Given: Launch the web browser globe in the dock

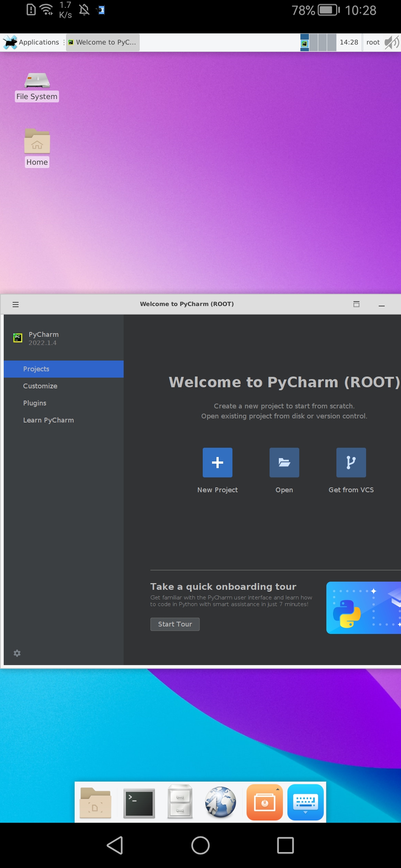Looking at the screenshot, I should click(x=221, y=802).
